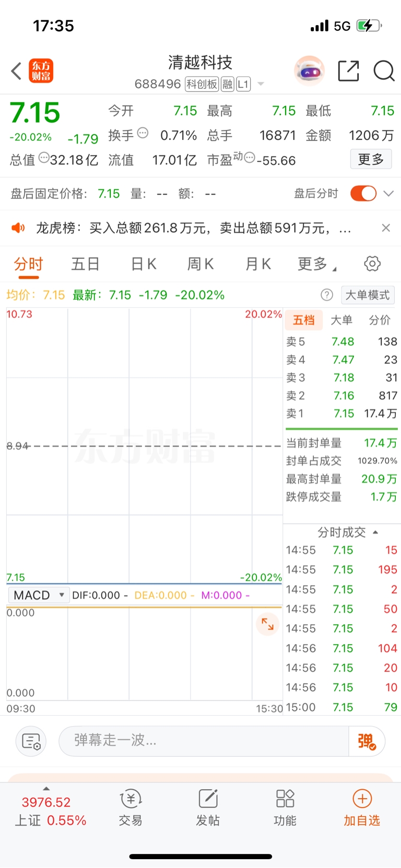Switch to 日K tab
This screenshot has width=401, height=868.
coord(144,264)
